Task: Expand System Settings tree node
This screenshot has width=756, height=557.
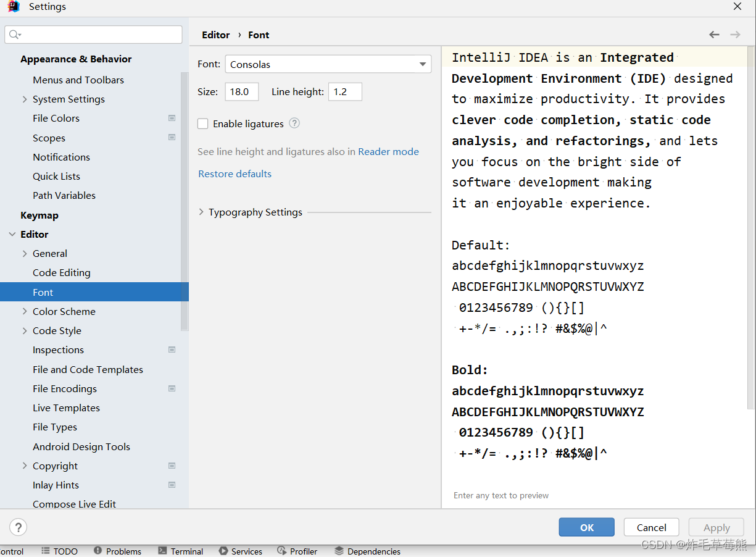Action: coord(25,99)
